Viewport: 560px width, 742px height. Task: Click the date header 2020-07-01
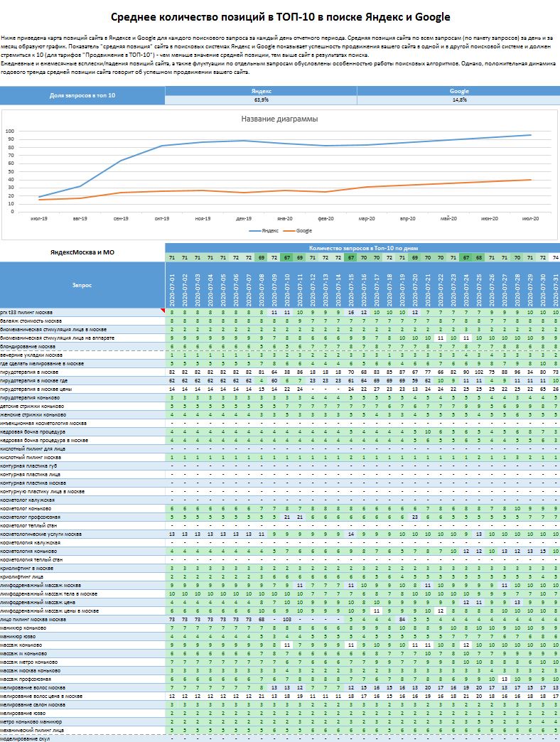[x=172, y=285]
